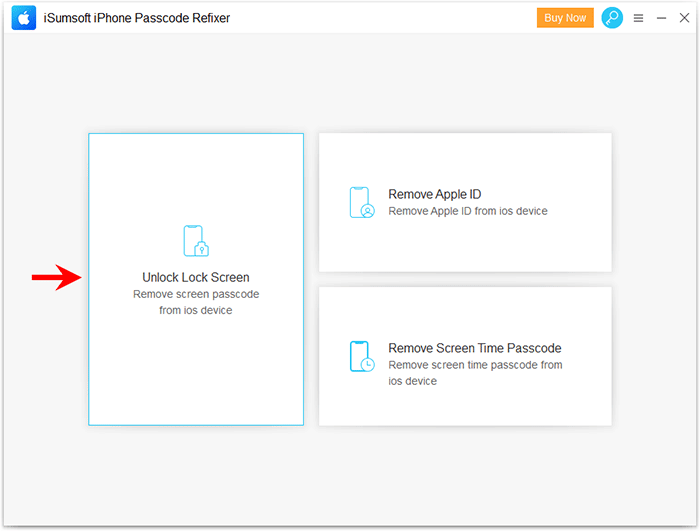Select the Unlock Lock Screen heading
Screen dimensions: 700x531
point(196,277)
